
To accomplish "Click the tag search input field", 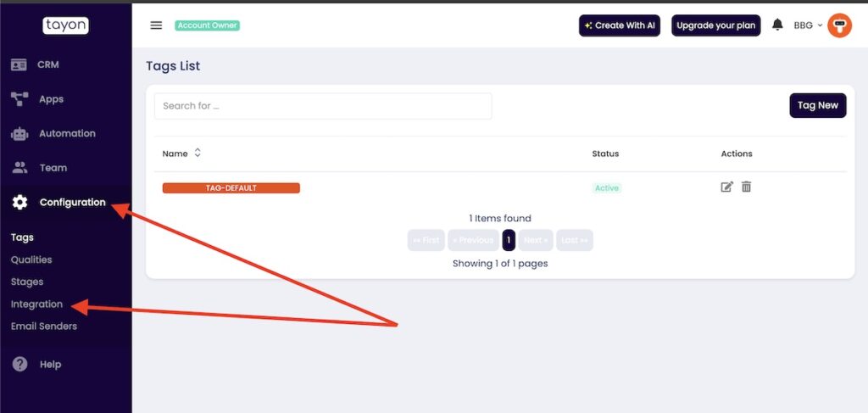I will 323,106.
